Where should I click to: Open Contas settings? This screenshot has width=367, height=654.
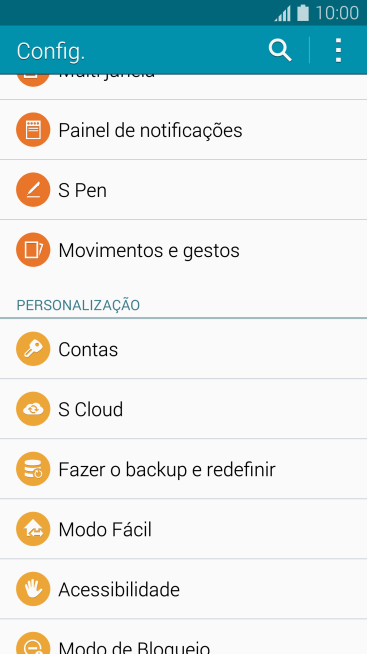tap(184, 349)
